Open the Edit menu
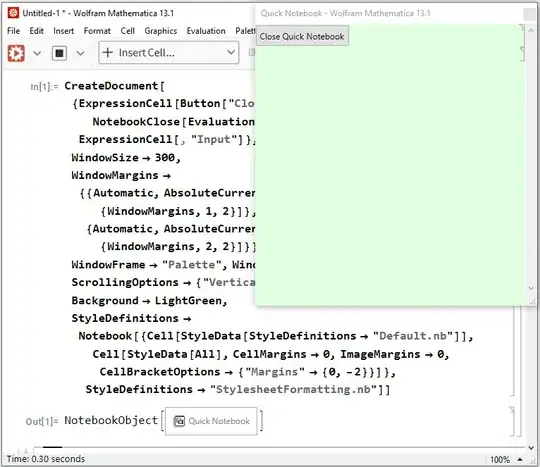This screenshot has height=467, width=540. [36, 31]
